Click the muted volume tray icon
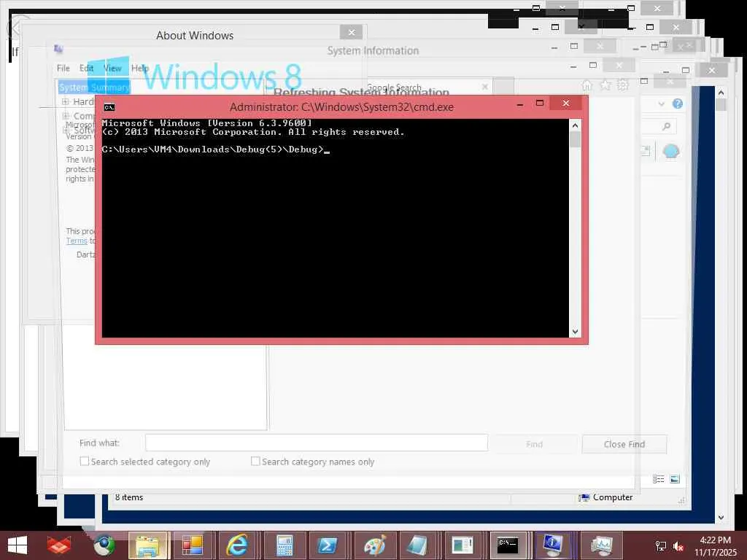 coord(678,546)
